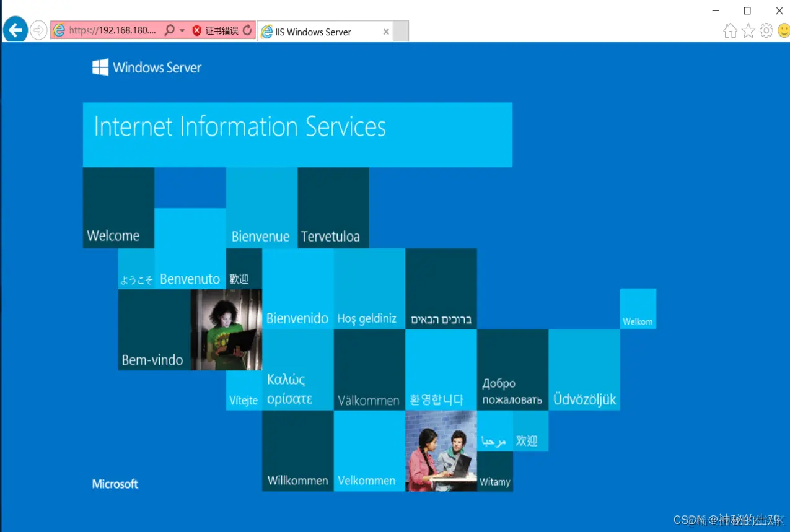Click the 欢迎 tile
Image resolution: width=790 pixels, height=532 pixels.
click(531, 431)
